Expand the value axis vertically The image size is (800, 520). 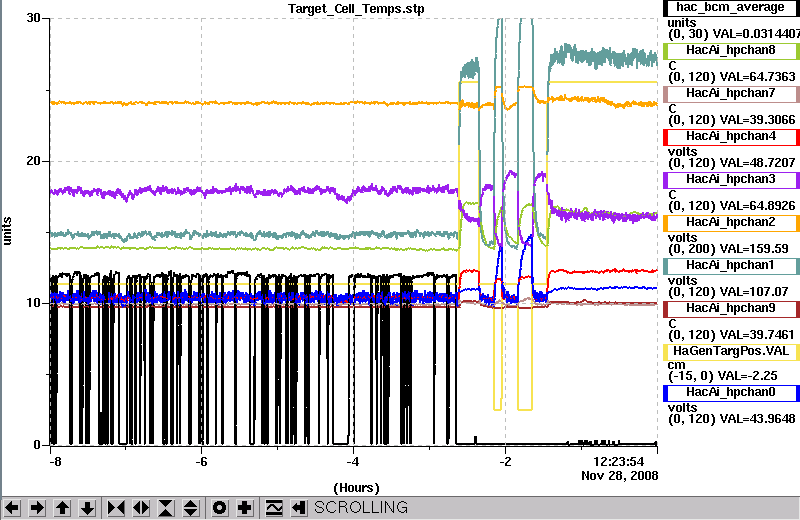click(x=190, y=508)
